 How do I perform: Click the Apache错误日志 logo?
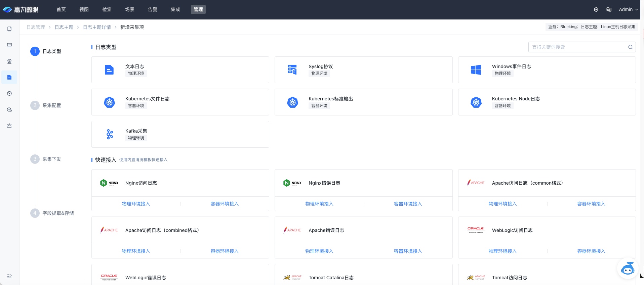coord(292,230)
